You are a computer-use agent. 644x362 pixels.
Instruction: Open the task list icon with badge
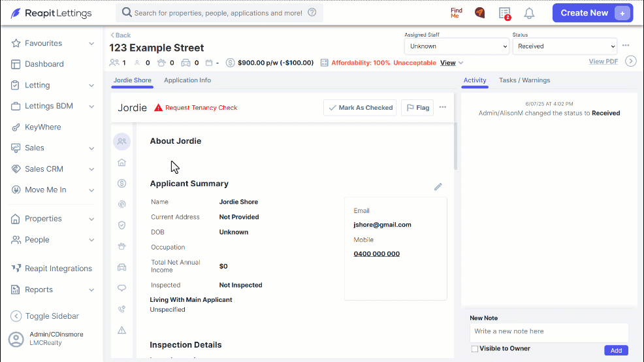click(x=505, y=13)
